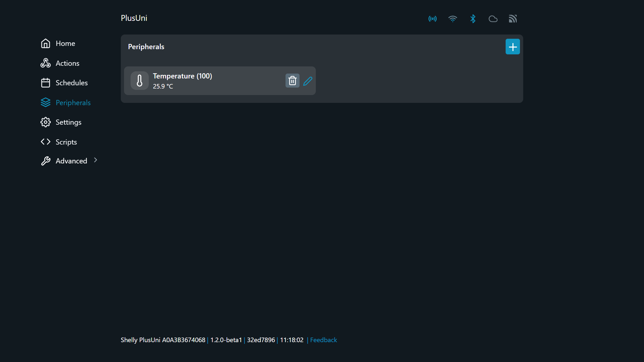This screenshot has width=644, height=362.
Task: Click the Scripts code icon in the sidebar
Action: pos(45,142)
